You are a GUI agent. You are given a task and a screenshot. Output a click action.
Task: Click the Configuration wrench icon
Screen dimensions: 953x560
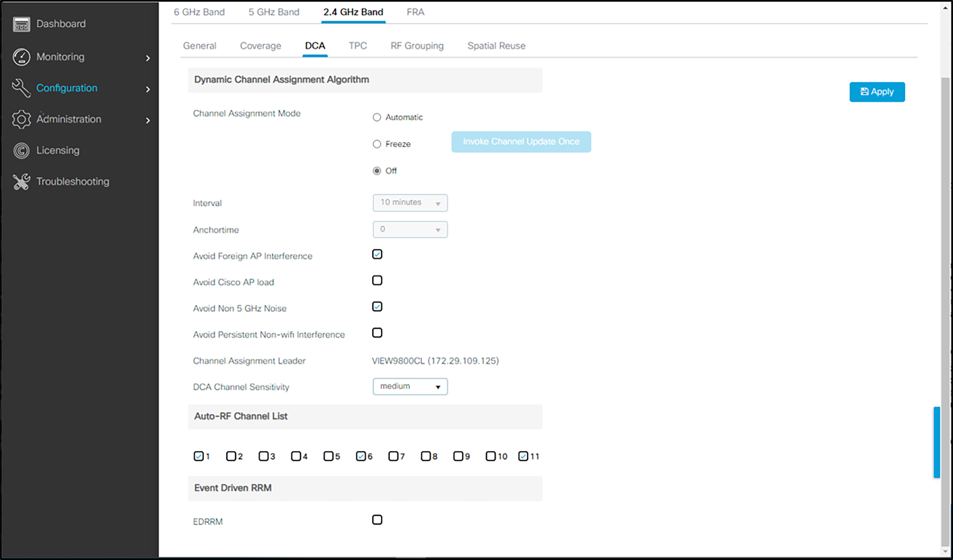click(x=21, y=88)
